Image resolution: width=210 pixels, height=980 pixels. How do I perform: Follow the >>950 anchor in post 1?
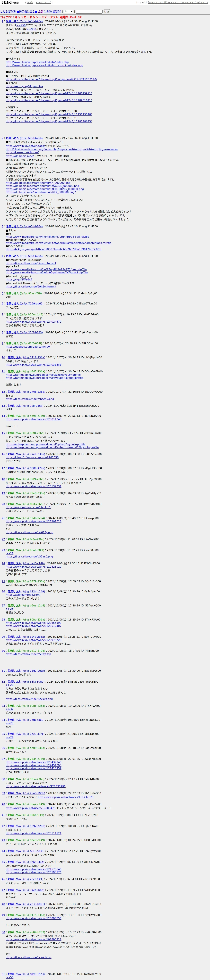21,25
